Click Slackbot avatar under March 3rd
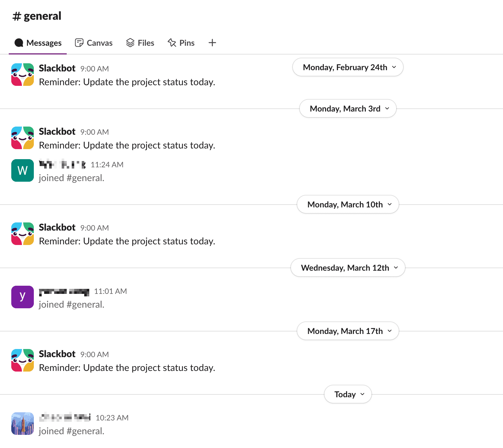 click(x=23, y=138)
